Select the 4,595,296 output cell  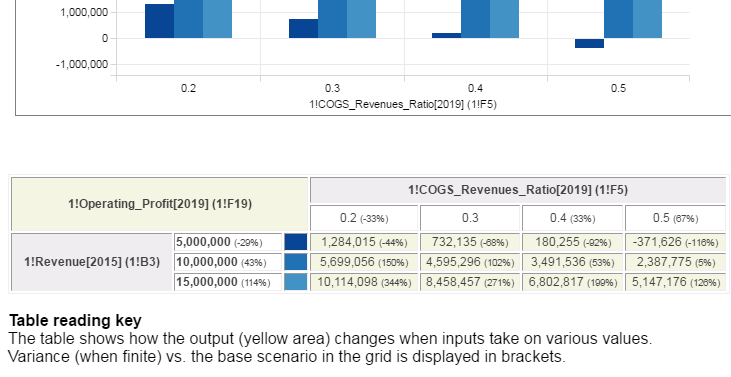pos(470,262)
